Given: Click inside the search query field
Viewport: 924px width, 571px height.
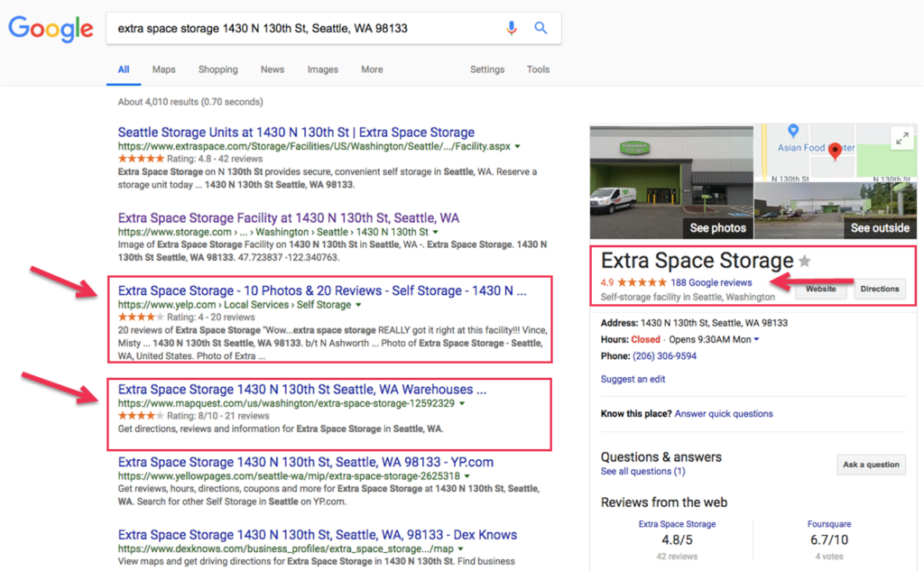Looking at the screenshot, I should [298, 28].
